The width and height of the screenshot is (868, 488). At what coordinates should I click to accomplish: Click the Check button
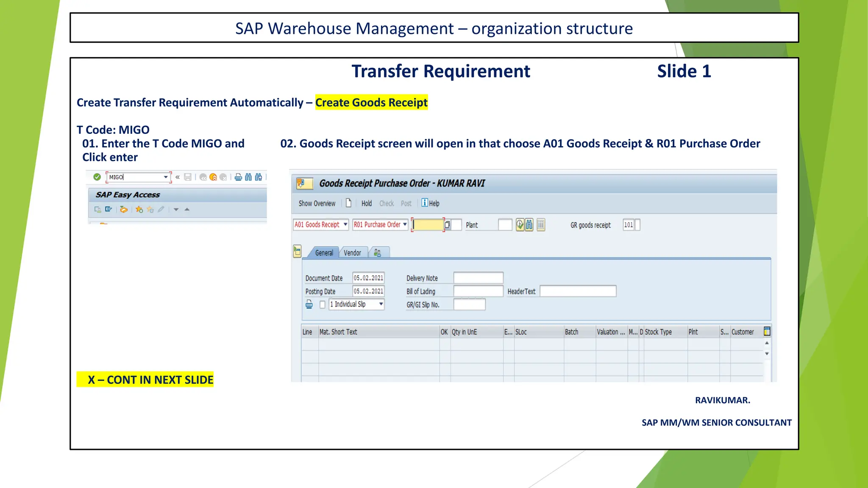tap(387, 203)
